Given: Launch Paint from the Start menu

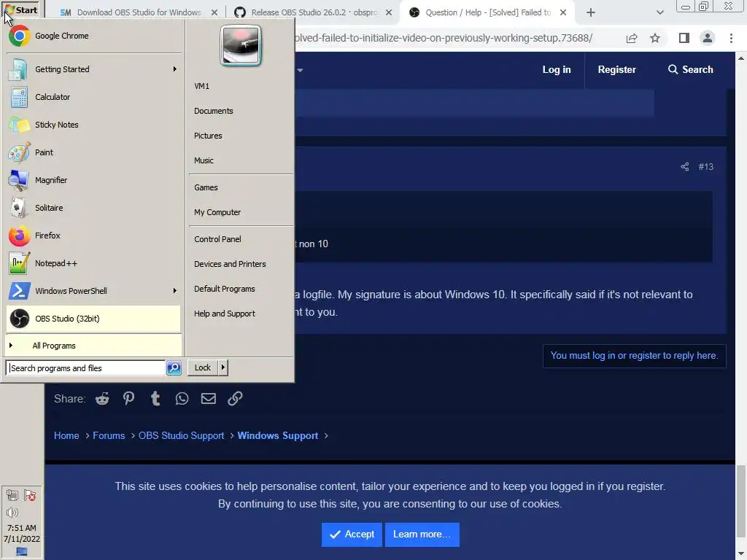Looking at the screenshot, I should coord(93,152).
